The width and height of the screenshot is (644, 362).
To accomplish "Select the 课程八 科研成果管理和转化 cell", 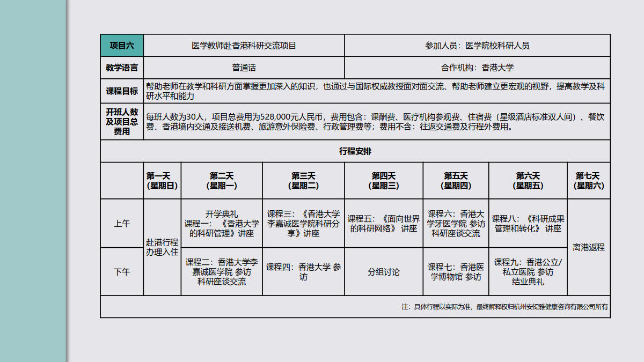I will point(528,224).
